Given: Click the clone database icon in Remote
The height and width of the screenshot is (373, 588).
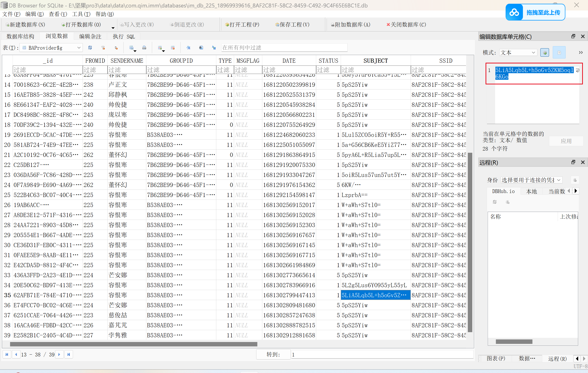Looking at the screenshot, I should [508, 202].
